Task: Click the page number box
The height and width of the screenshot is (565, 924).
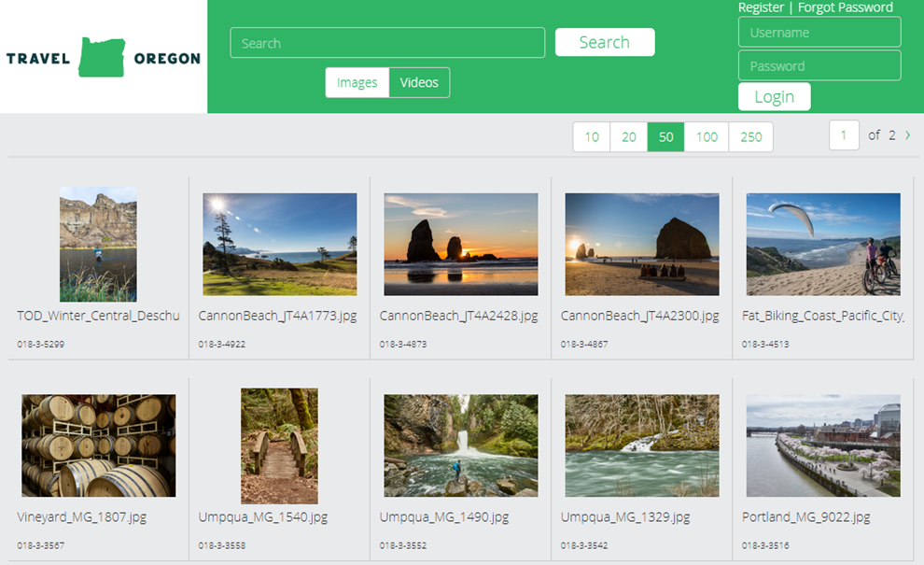Action: point(844,134)
